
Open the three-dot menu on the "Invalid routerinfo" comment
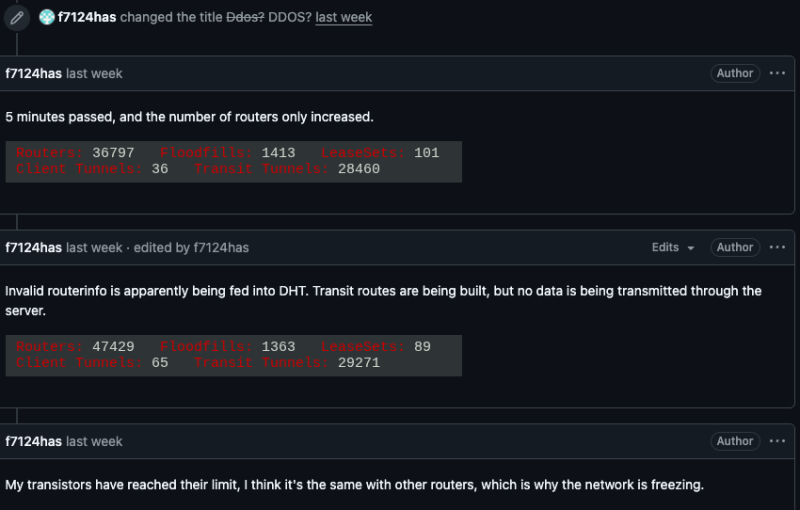777,248
